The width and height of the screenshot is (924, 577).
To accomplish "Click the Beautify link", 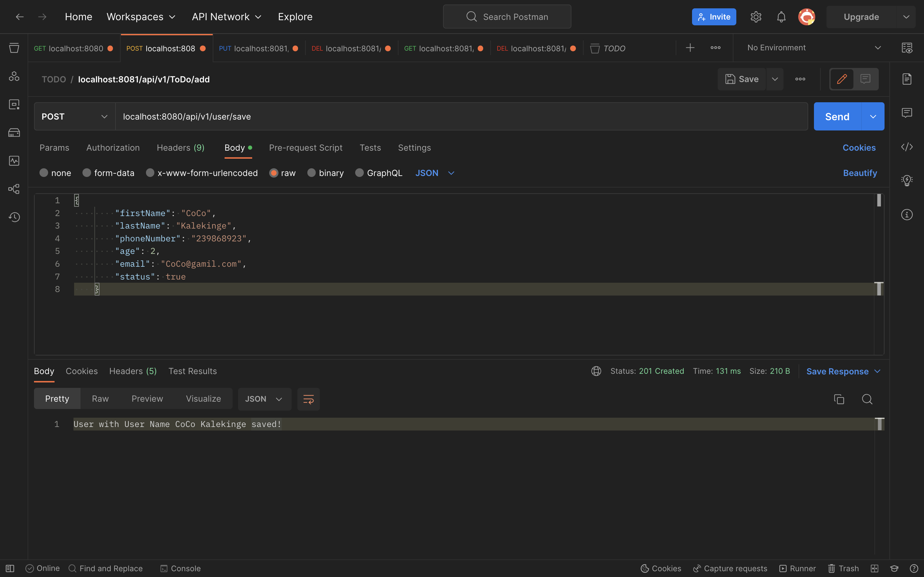I will (x=860, y=173).
